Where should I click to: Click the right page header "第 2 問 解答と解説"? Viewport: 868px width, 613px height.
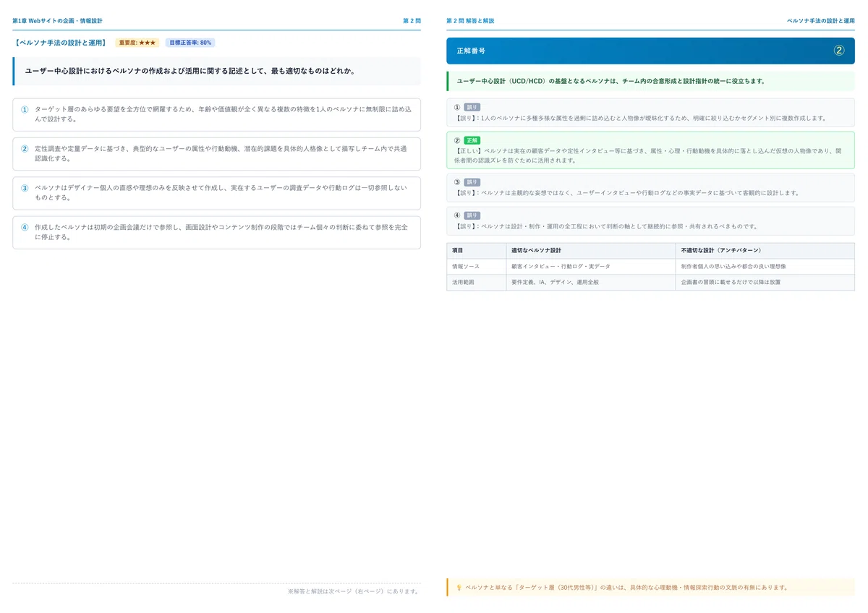(470, 21)
